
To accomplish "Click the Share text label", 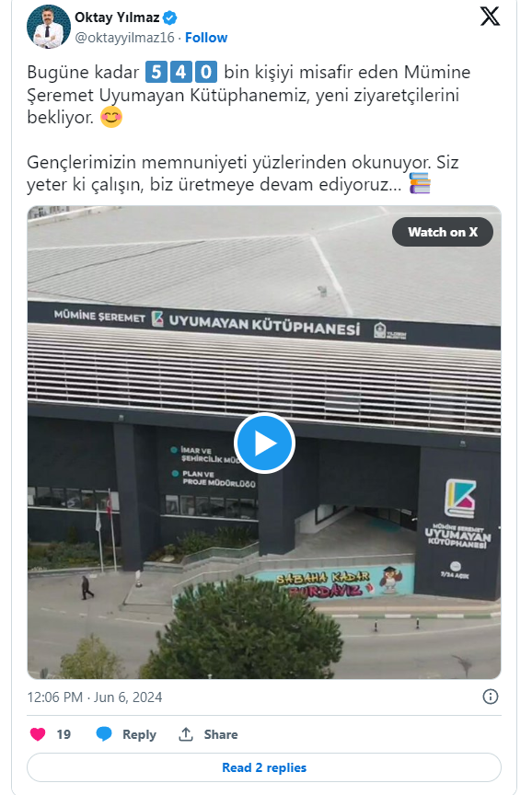I will pos(221,734).
